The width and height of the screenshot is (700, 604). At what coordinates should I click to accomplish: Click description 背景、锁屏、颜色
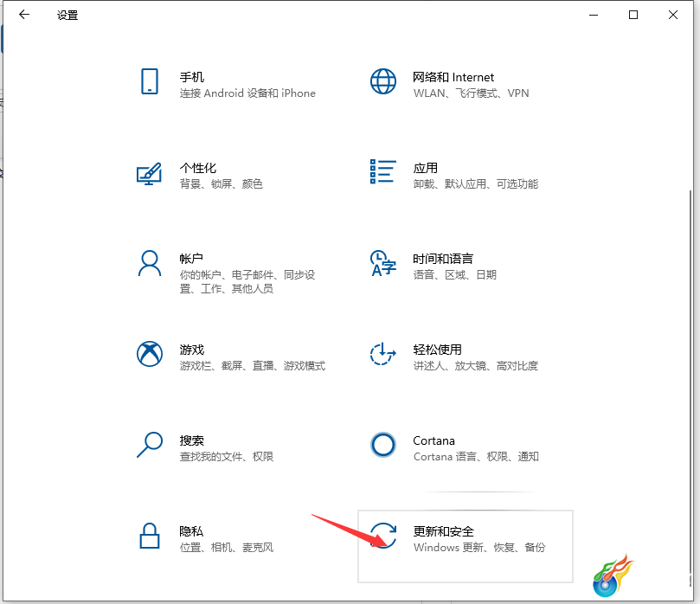click(x=221, y=184)
